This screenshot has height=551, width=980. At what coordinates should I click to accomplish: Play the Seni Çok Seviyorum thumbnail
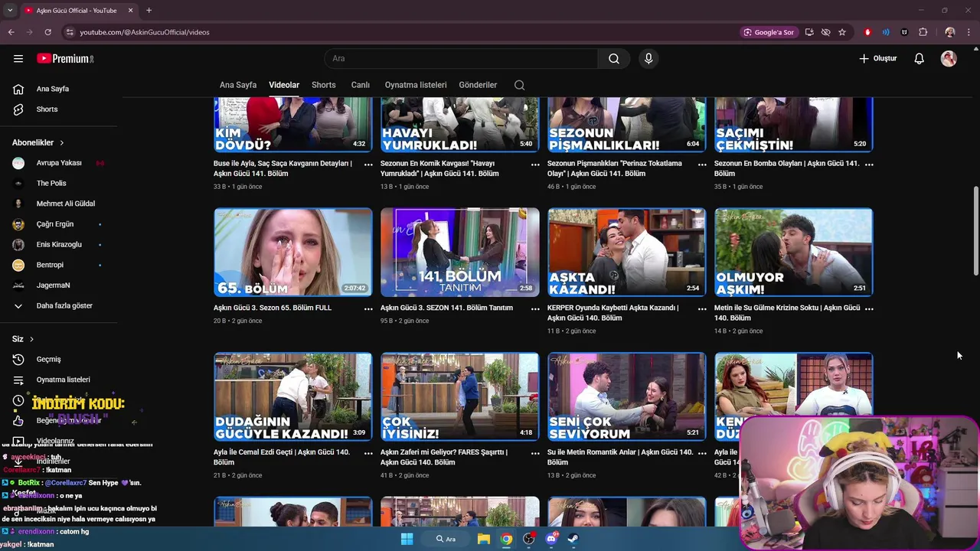point(627,396)
